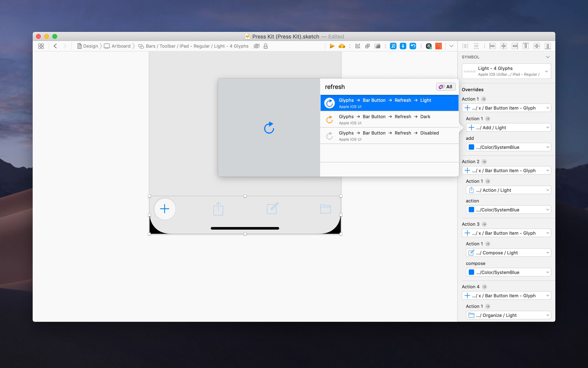Screen dimensions: 588x368
Task: Click the plus add button on canvas toolbar
Action: point(165,209)
